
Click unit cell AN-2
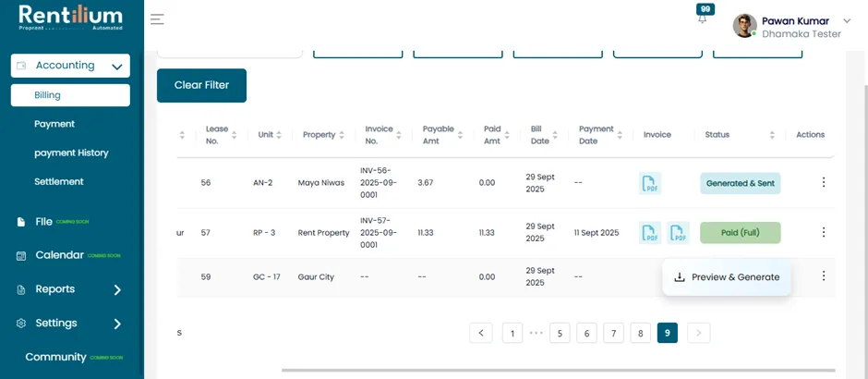(x=262, y=183)
